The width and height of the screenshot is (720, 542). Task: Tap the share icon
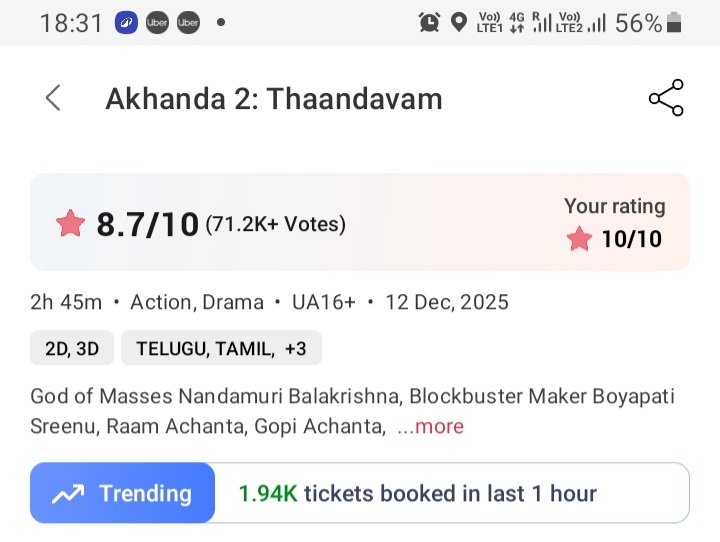(666, 98)
